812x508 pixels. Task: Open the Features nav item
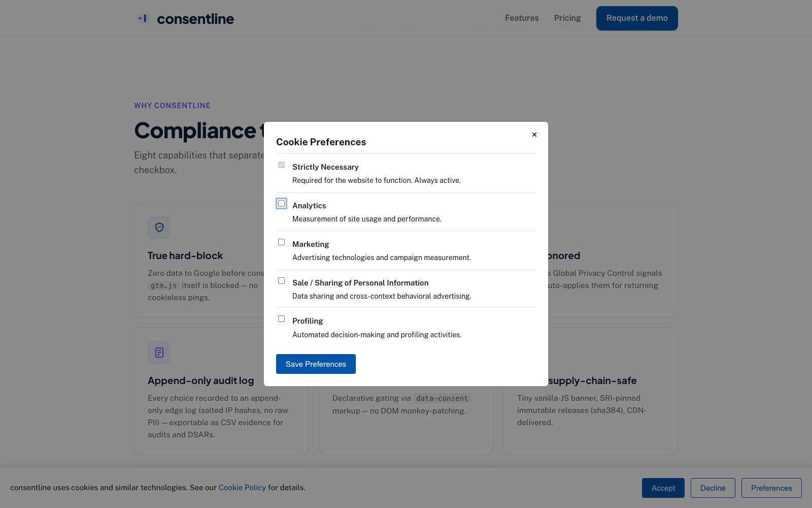coord(522,18)
